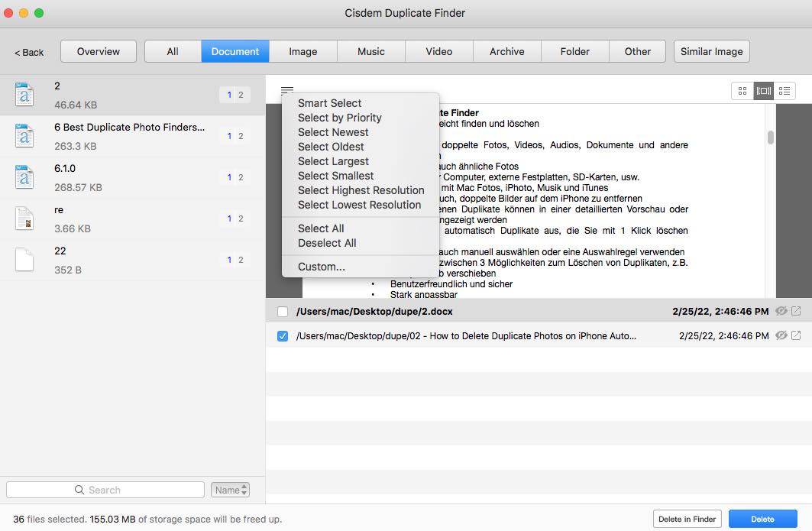Uncheck the 02 - How to Delete Duplicate Photos file
Image resolution: width=812 pixels, height=531 pixels.
[282, 336]
